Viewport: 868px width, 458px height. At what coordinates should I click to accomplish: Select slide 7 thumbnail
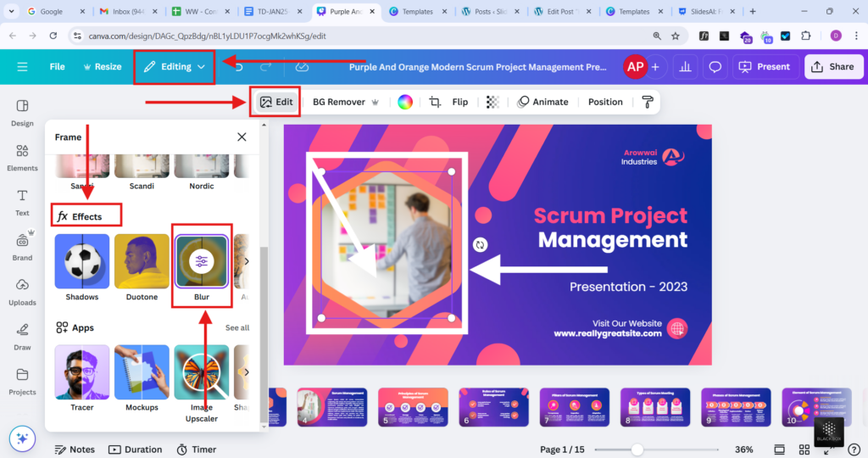pyautogui.click(x=574, y=407)
